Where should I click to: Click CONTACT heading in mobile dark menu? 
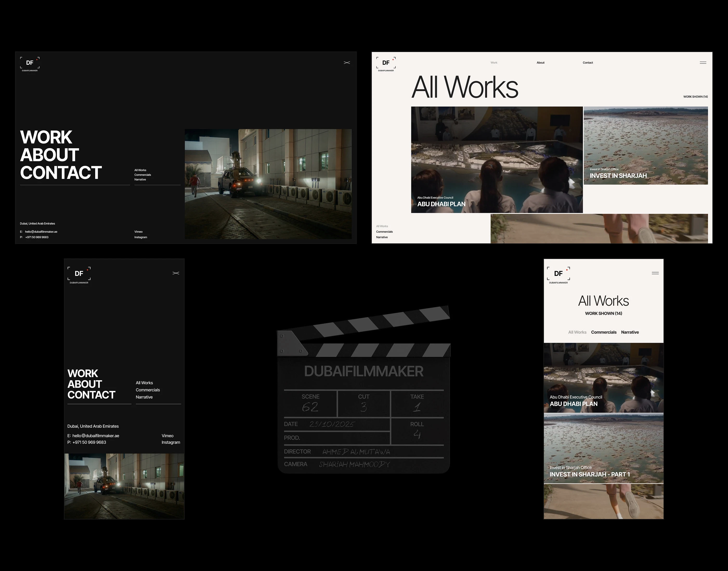91,395
